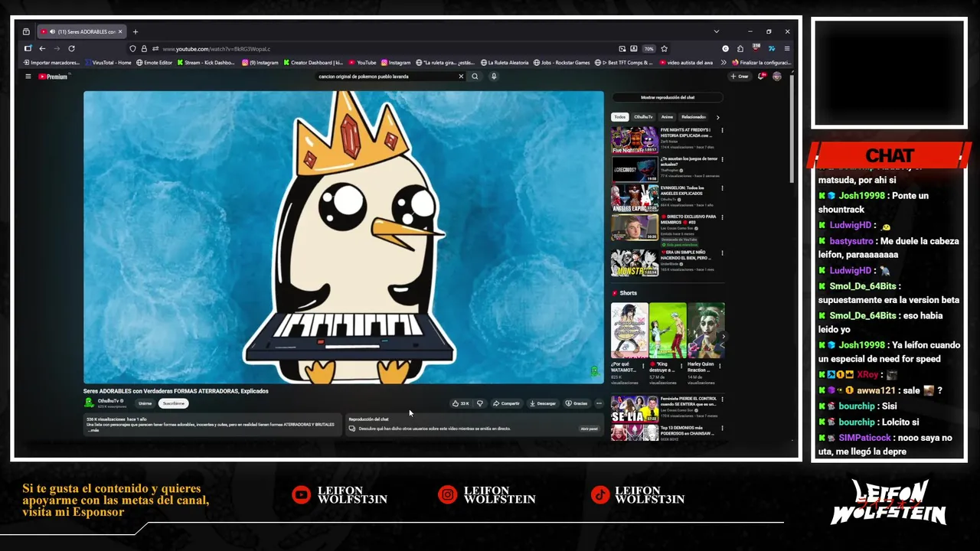Open the list all tabs chevron

coord(717,31)
